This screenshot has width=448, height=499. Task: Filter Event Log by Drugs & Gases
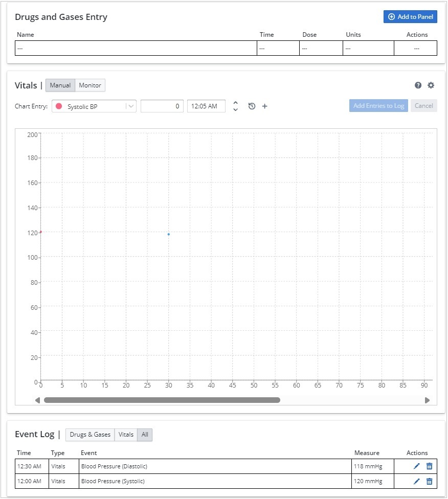pos(90,435)
